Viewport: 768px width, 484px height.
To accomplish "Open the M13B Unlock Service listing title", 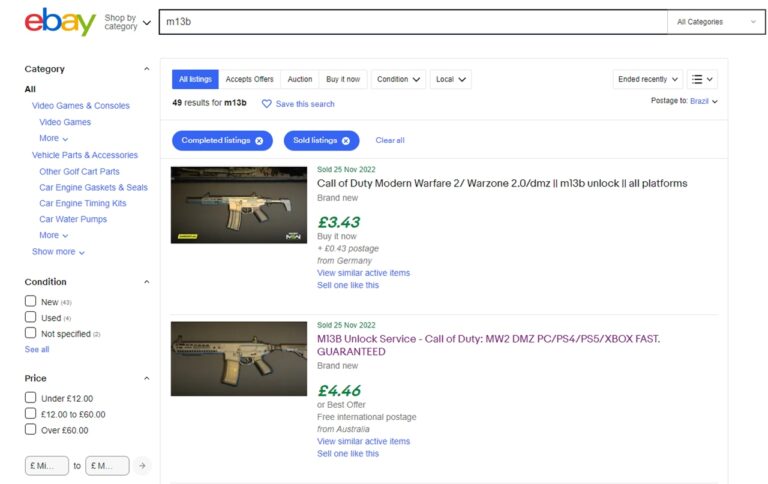I will click(x=488, y=345).
